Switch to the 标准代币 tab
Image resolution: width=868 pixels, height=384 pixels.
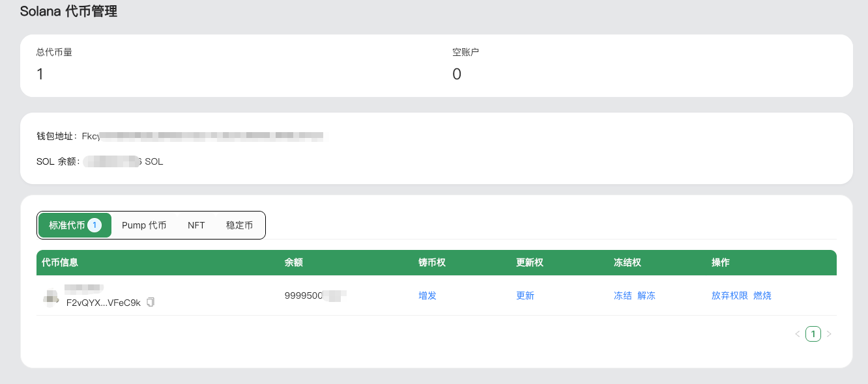pyautogui.click(x=74, y=225)
